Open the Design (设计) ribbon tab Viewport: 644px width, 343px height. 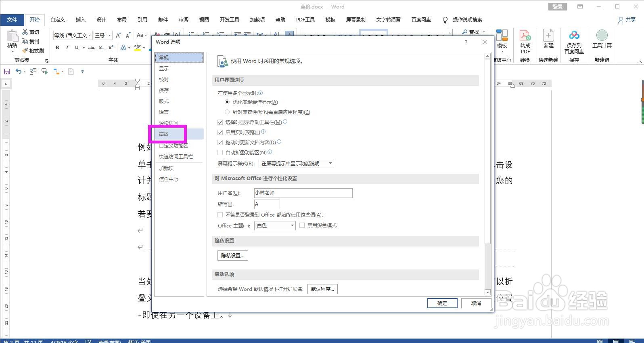(x=101, y=19)
